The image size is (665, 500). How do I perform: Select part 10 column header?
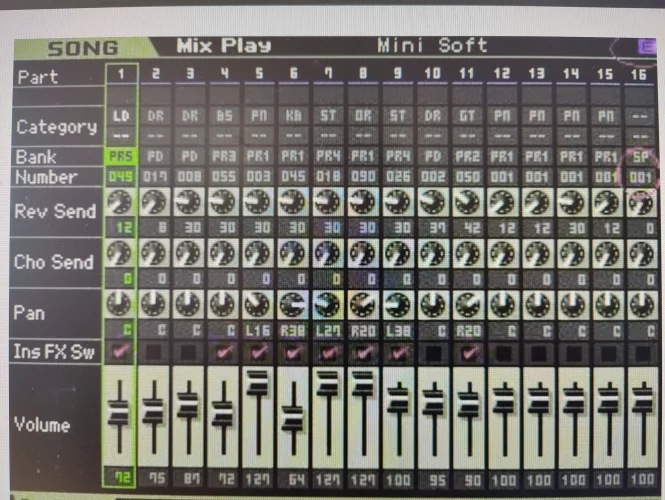coord(433,74)
